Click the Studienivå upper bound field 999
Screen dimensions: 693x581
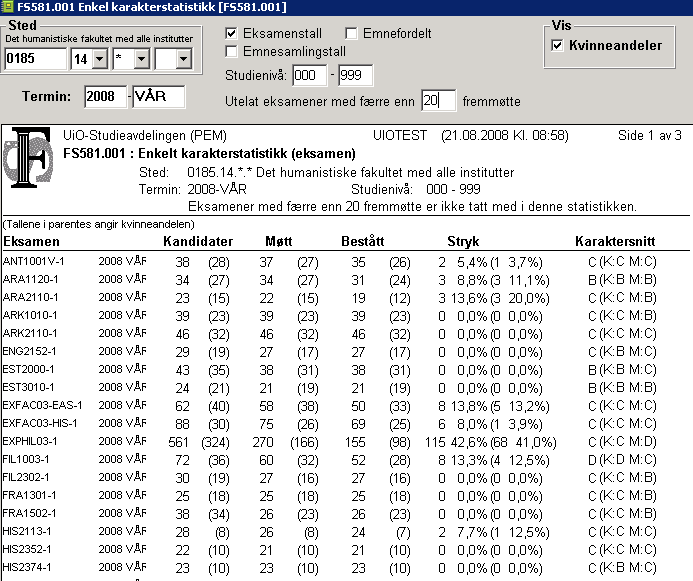click(355, 75)
